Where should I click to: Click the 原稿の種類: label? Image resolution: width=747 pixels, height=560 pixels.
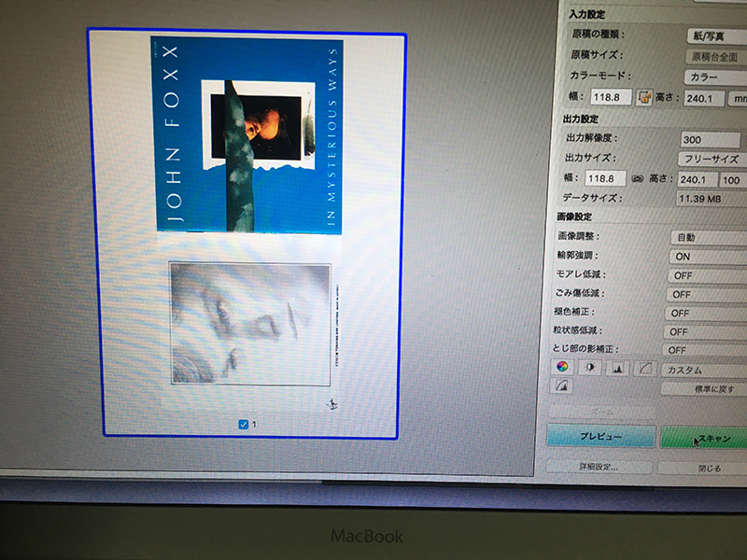point(599,35)
